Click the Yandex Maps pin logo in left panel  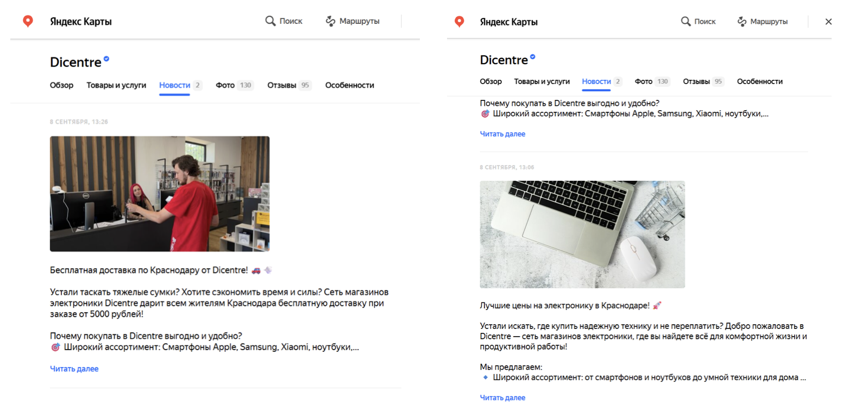(x=28, y=21)
